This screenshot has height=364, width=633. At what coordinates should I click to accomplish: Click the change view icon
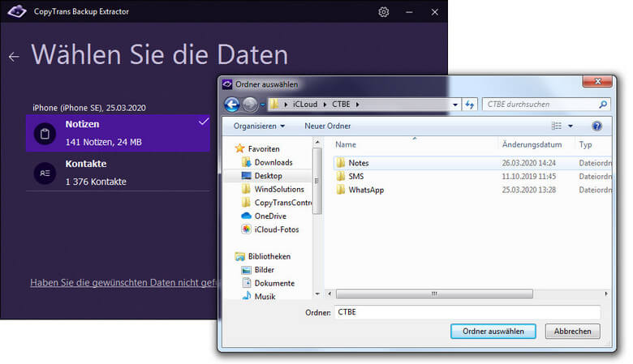(556, 126)
